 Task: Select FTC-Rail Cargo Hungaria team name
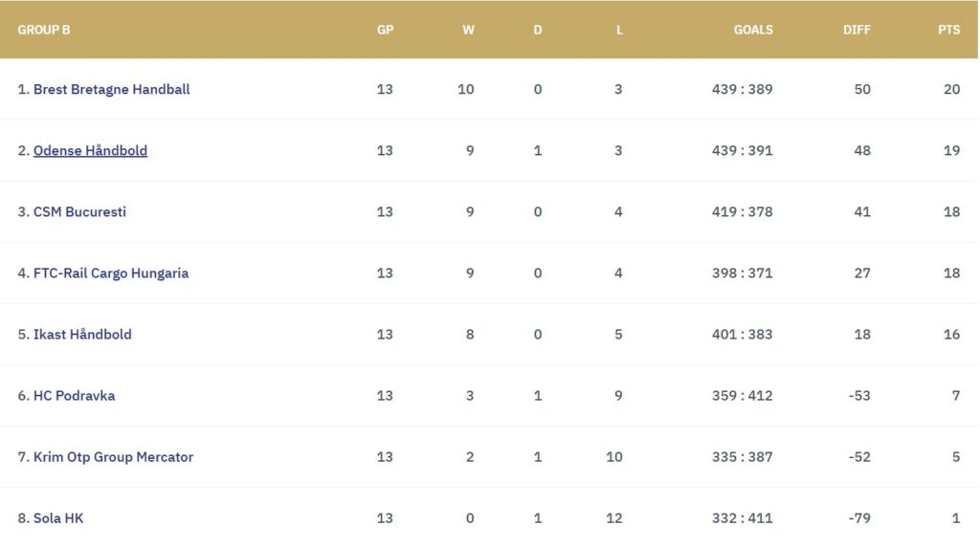pos(111,273)
